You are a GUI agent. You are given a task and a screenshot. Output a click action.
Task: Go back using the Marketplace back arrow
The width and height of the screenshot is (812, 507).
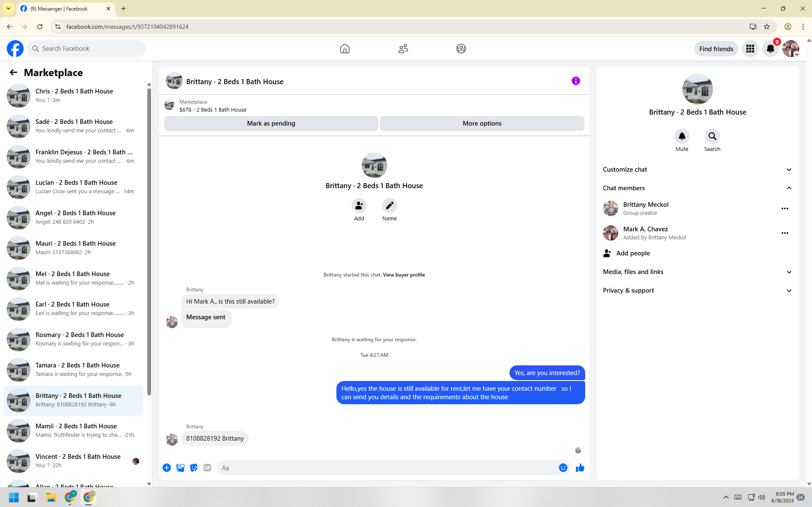14,73
